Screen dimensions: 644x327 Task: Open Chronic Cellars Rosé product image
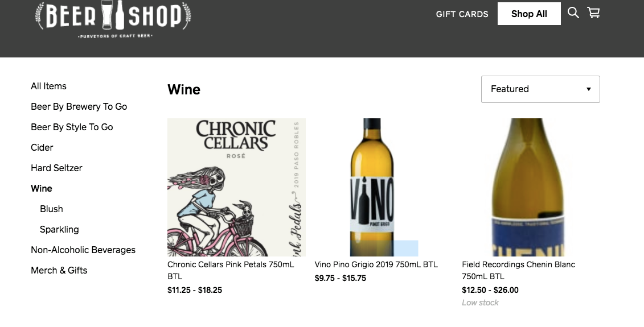pos(236,187)
